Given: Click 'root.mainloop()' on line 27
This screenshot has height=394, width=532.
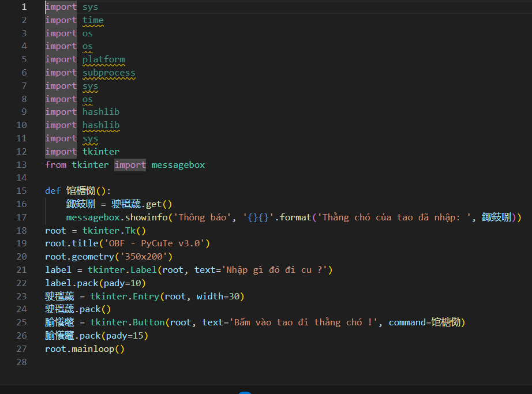Looking at the screenshot, I should pos(85,349).
